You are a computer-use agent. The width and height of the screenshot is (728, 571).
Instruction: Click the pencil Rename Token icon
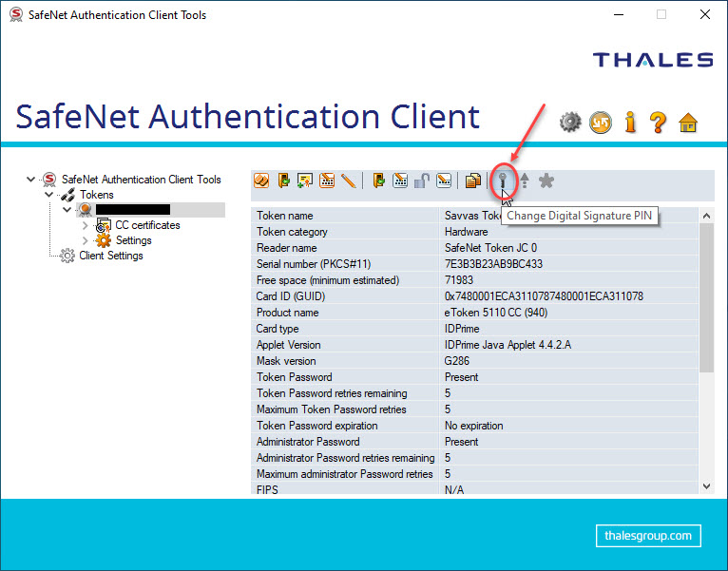coord(349,181)
